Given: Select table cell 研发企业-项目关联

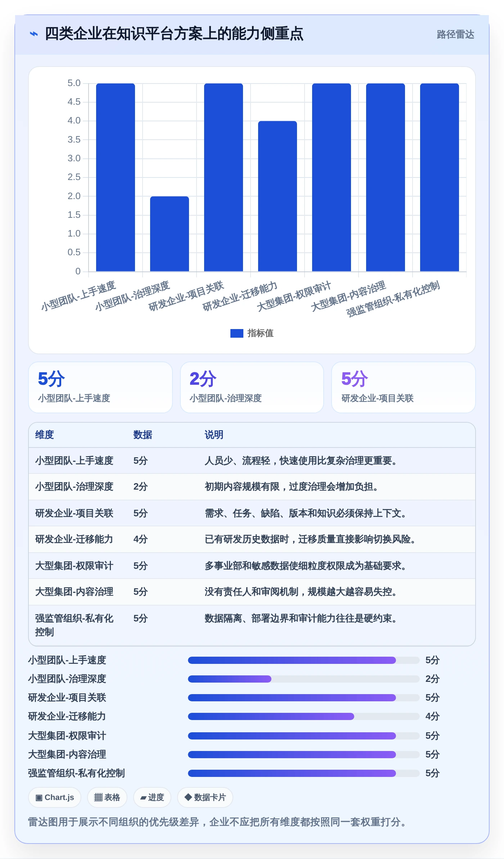Looking at the screenshot, I should click(74, 513).
